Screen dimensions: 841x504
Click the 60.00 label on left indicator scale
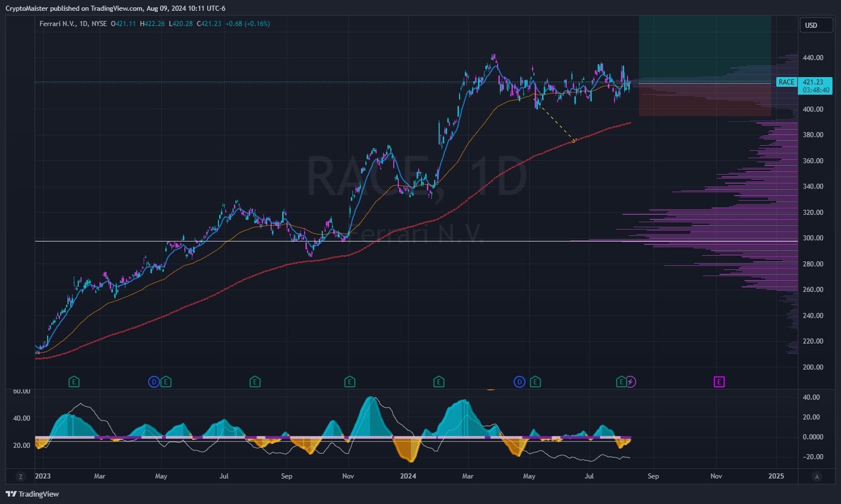[x=22, y=391]
